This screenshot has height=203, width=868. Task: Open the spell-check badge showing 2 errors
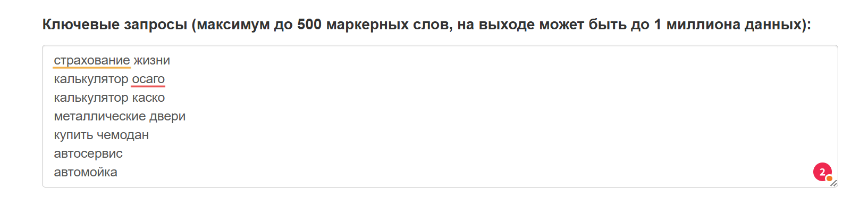822,172
